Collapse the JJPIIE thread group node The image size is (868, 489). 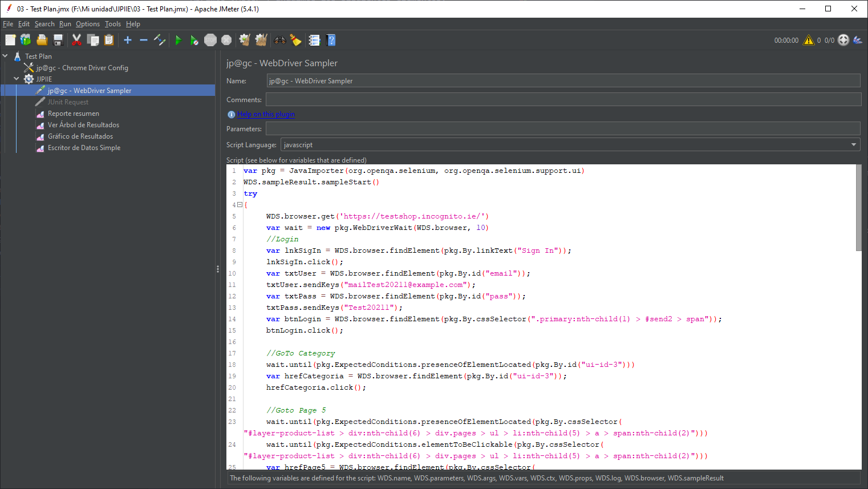pyautogui.click(x=17, y=79)
